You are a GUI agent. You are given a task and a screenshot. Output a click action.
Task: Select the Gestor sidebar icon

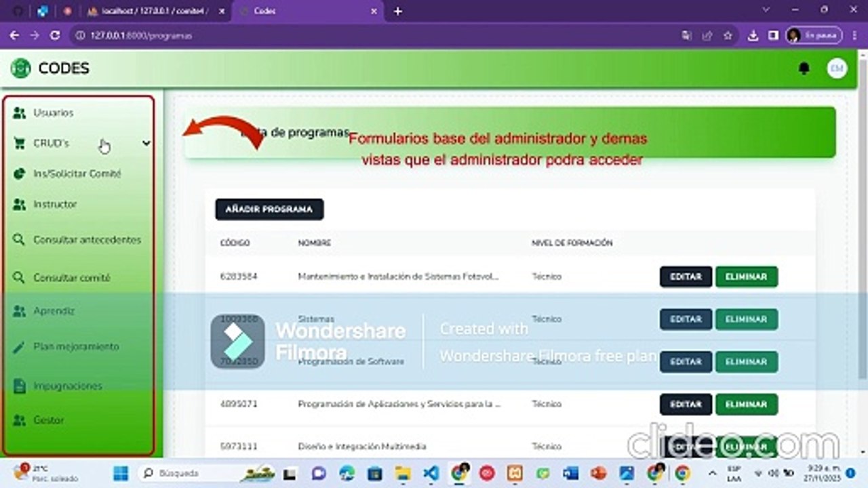[x=19, y=420]
